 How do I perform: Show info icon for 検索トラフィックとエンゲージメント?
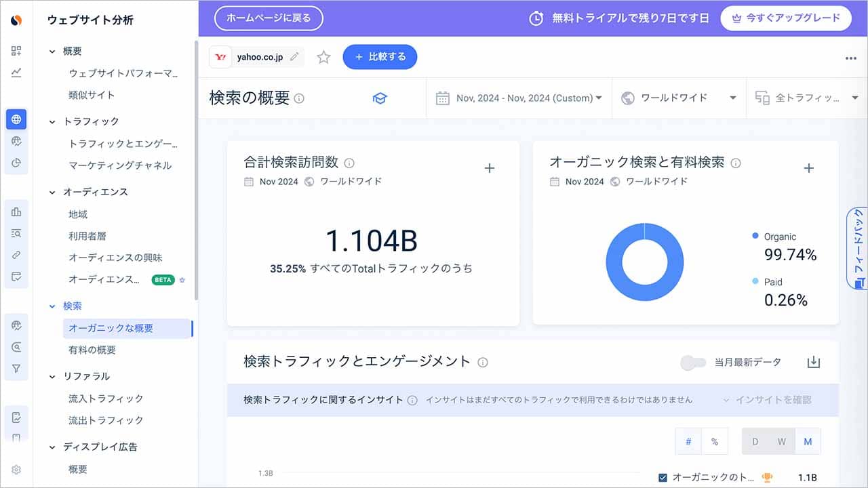(x=483, y=362)
